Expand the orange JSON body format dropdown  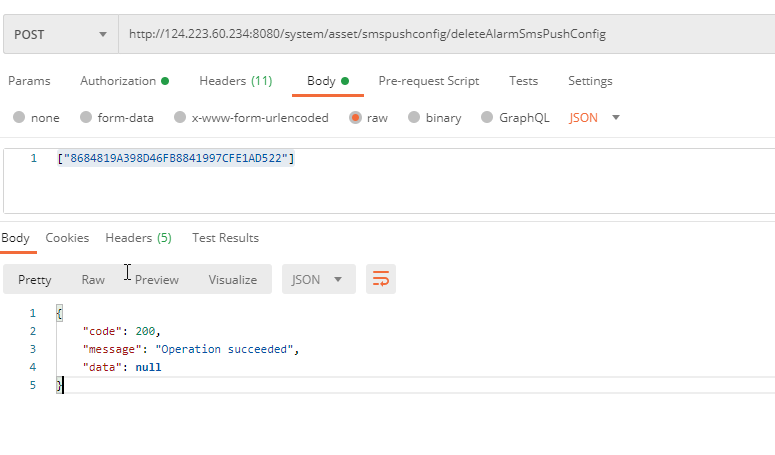tap(595, 117)
